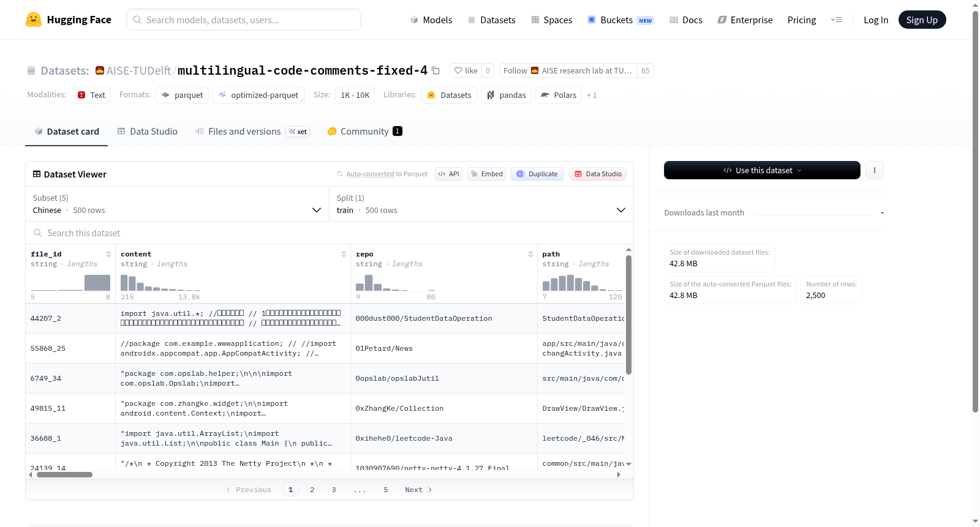Select the Datasets library tag
Viewport: 980px width, 527px height.
(449, 95)
